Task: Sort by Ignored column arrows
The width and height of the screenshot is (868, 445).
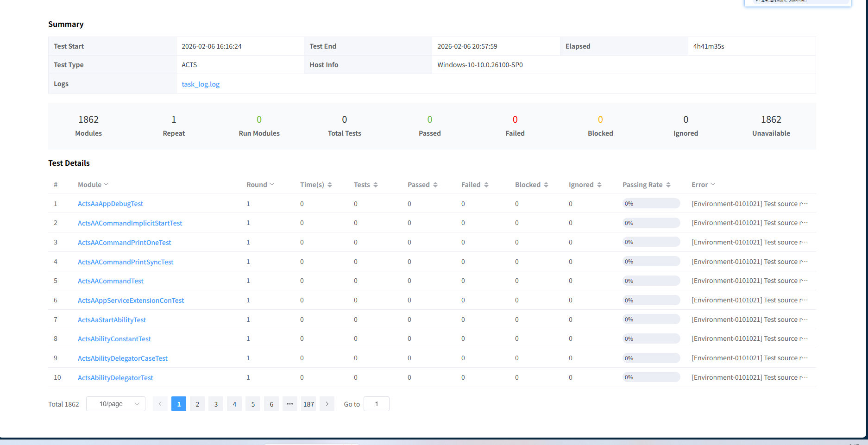Action: tap(599, 185)
